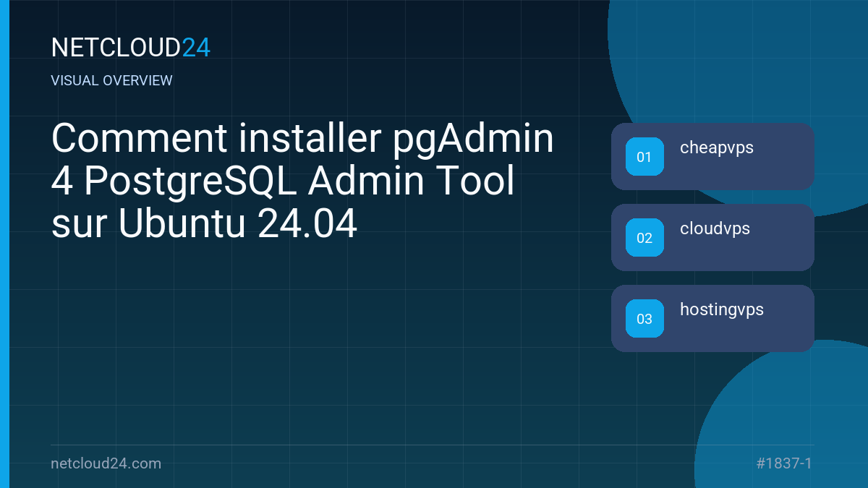
Task: Open the cheapvps card
Action: (712, 156)
